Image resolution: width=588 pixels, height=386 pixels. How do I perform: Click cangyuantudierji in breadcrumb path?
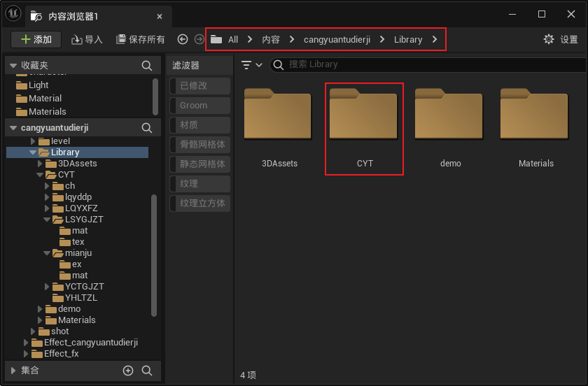click(x=336, y=40)
